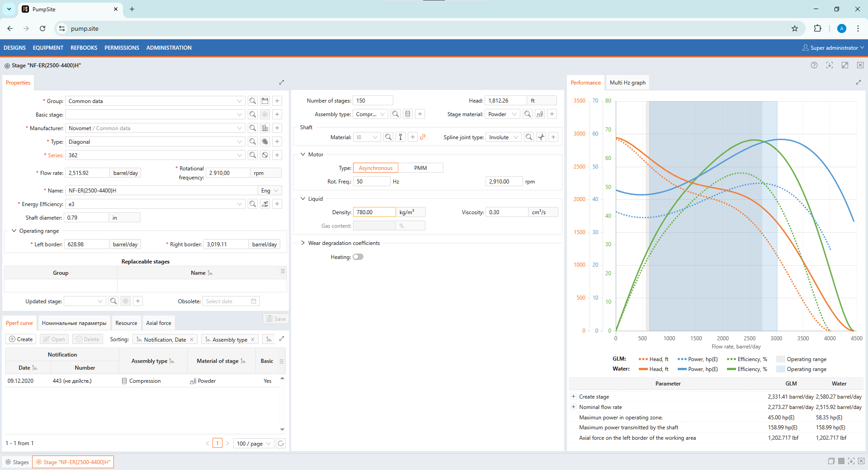The height and width of the screenshot is (470, 868).
Task: Select PMM motor type
Action: click(420, 168)
